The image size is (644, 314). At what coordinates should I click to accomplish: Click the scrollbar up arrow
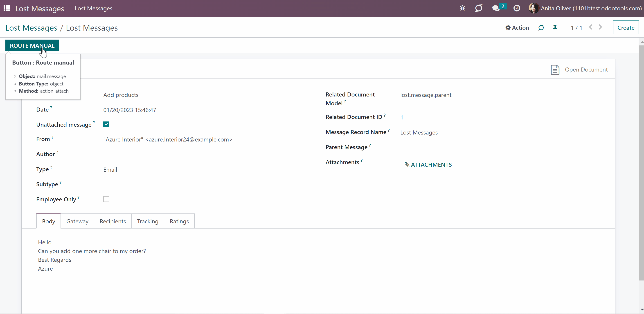pyautogui.click(x=642, y=42)
